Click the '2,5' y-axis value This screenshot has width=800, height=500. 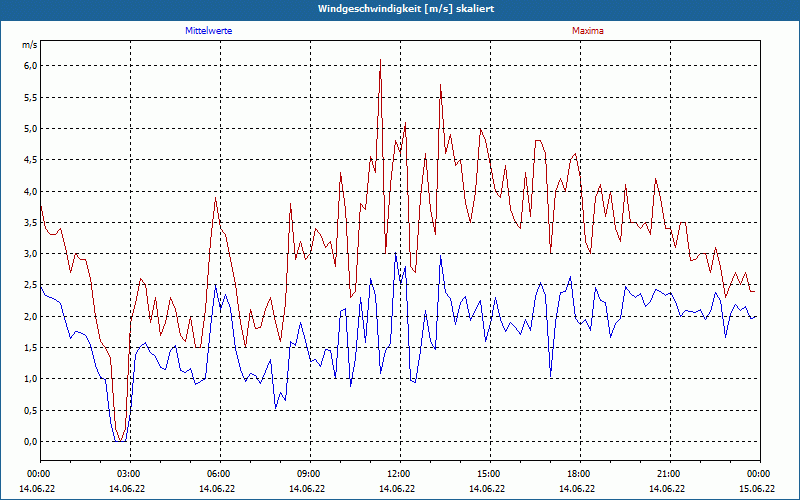pyautogui.click(x=31, y=285)
